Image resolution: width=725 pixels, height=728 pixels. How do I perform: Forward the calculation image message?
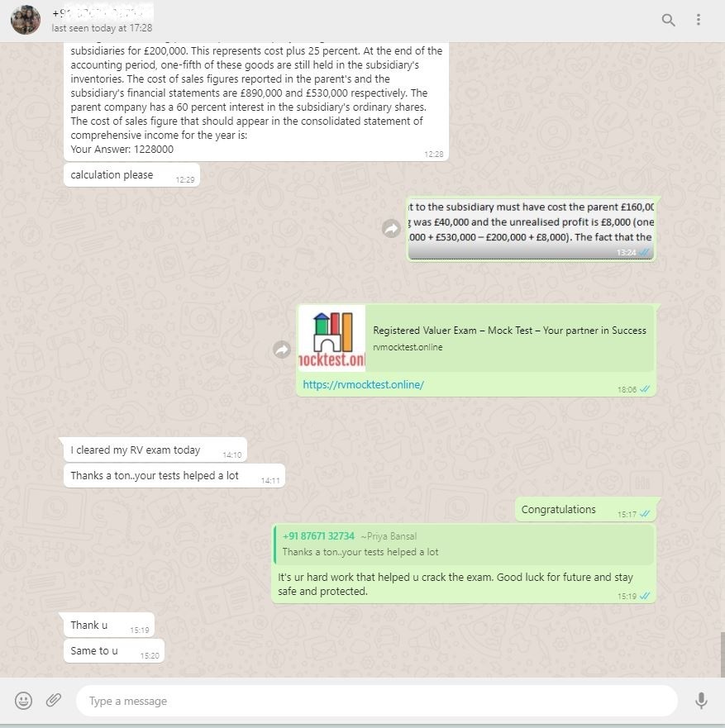(391, 228)
